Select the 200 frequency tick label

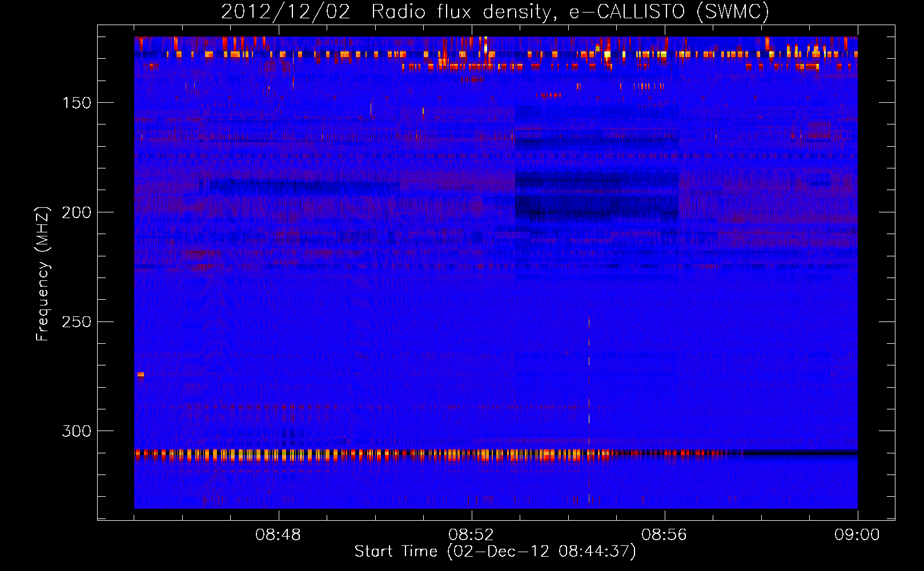pyautogui.click(x=77, y=212)
